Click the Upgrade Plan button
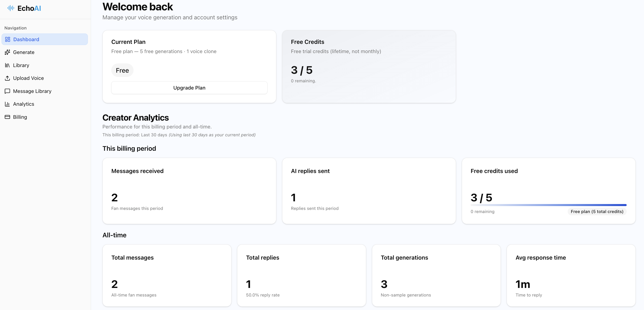 click(189, 88)
